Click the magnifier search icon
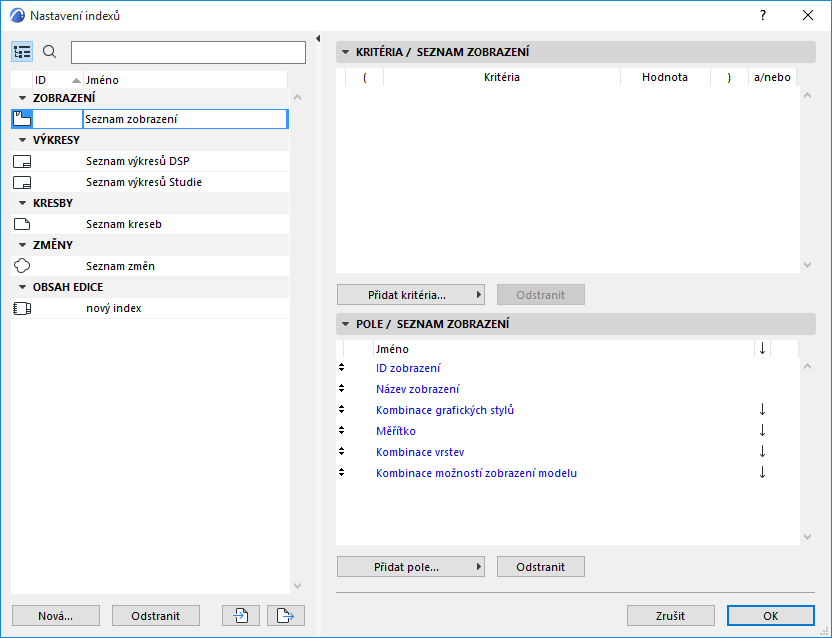832x638 pixels. click(x=49, y=52)
